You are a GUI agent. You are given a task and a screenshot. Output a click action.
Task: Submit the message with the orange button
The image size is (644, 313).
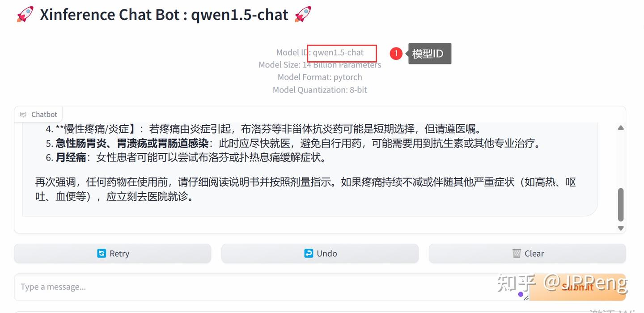[x=578, y=287]
